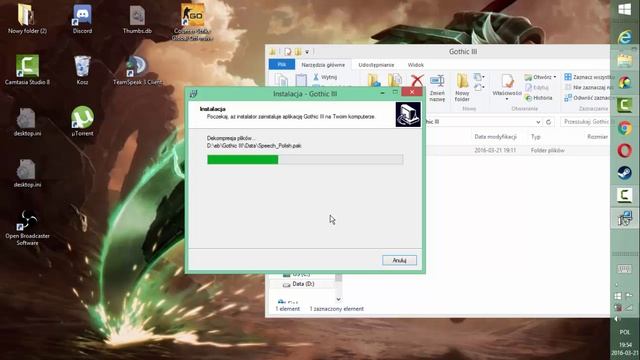Click the Speech_Polish.pak file path text

pos(254,146)
